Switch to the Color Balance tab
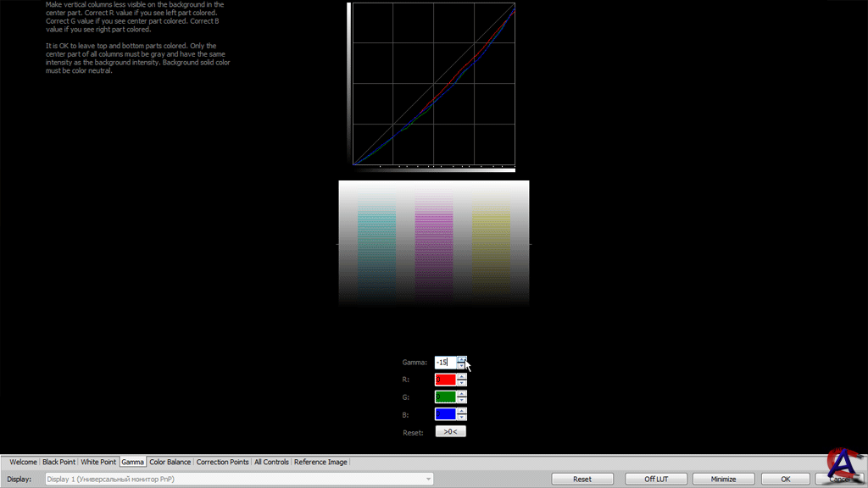 pos(170,462)
